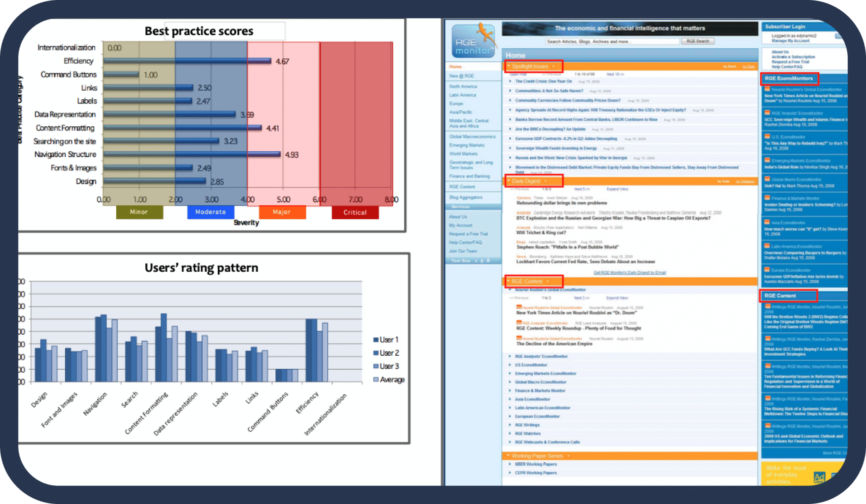Expand the RGE Webcasts & Conference Calls row
Image resolution: width=866 pixels, height=504 pixels.
point(510,442)
